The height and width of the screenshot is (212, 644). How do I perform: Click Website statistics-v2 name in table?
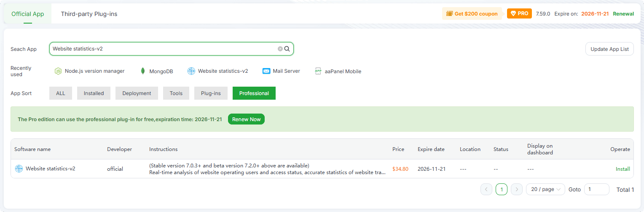51,169
